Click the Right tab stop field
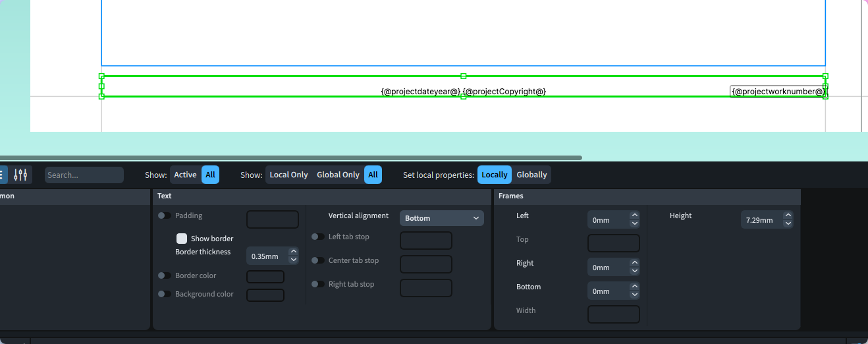Viewport: 868px width, 344px height. pos(426,288)
